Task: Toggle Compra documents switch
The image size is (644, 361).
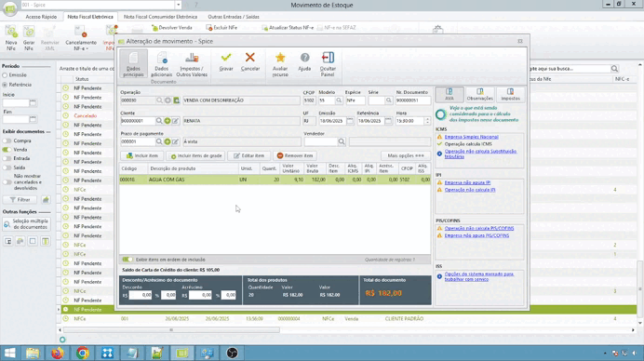Action: pyautogui.click(x=7, y=140)
